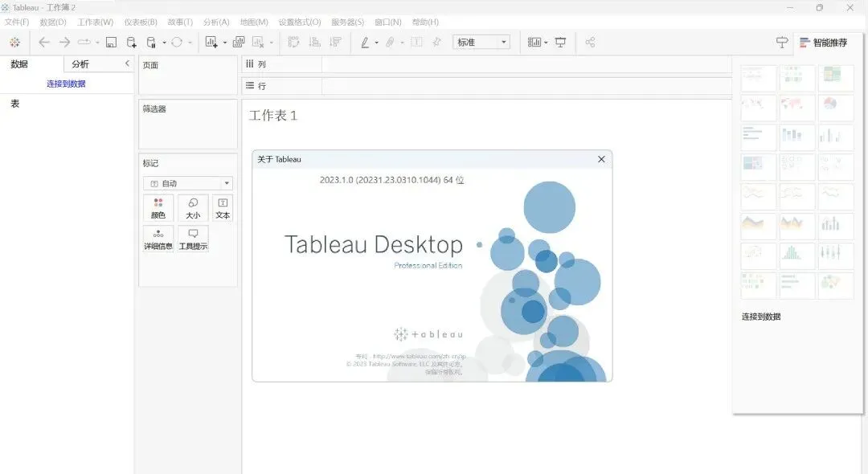868x474 pixels.
Task: Switch to the 分析 pane tab
Action: point(80,64)
